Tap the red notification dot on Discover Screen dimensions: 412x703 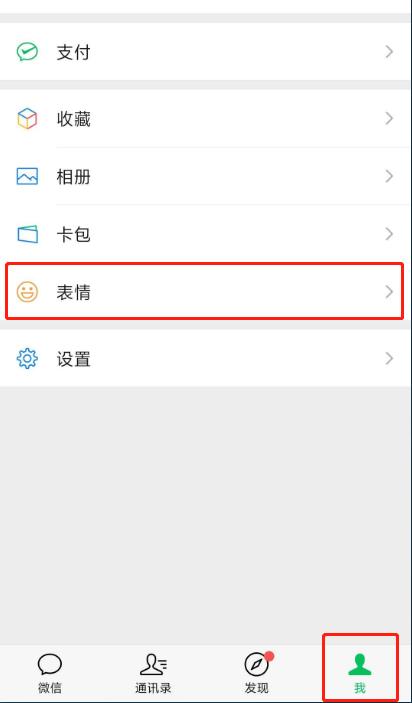[269, 656]
